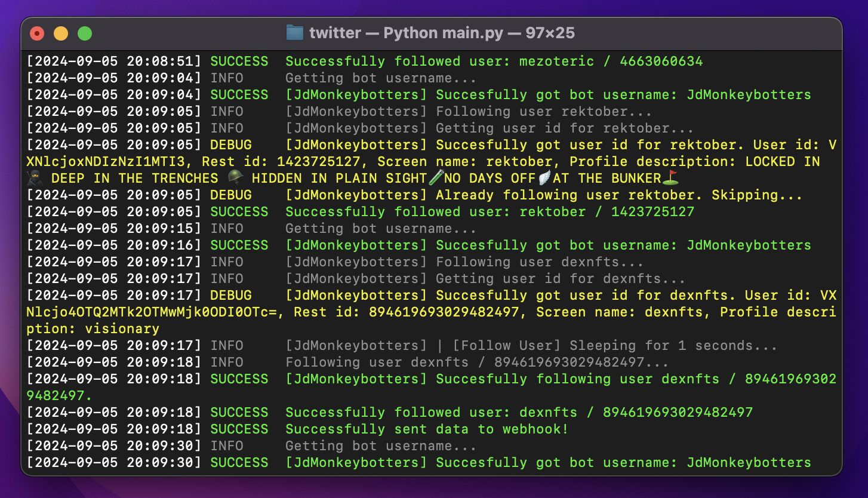Select 'mezoteric / 4663060634' in the first line
The height and width of the screenshot is (498, 868).
[611, 61]
